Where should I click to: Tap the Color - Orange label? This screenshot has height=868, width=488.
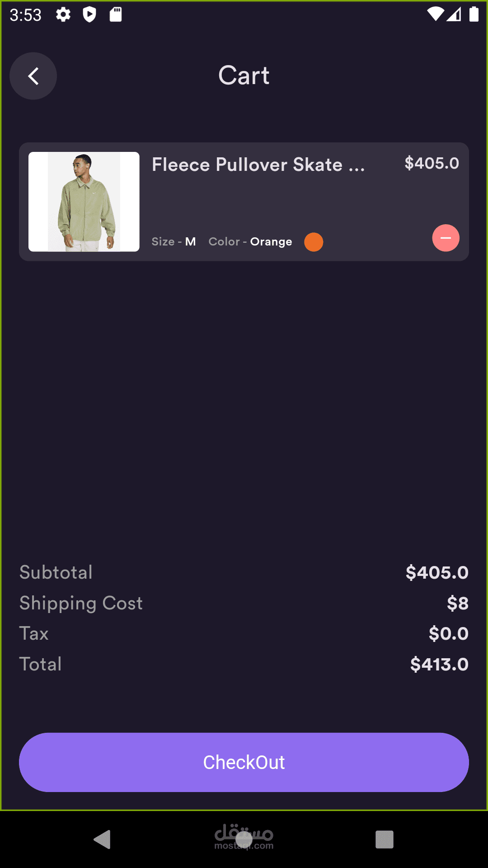pyautogui.click(x=250, y=241)
